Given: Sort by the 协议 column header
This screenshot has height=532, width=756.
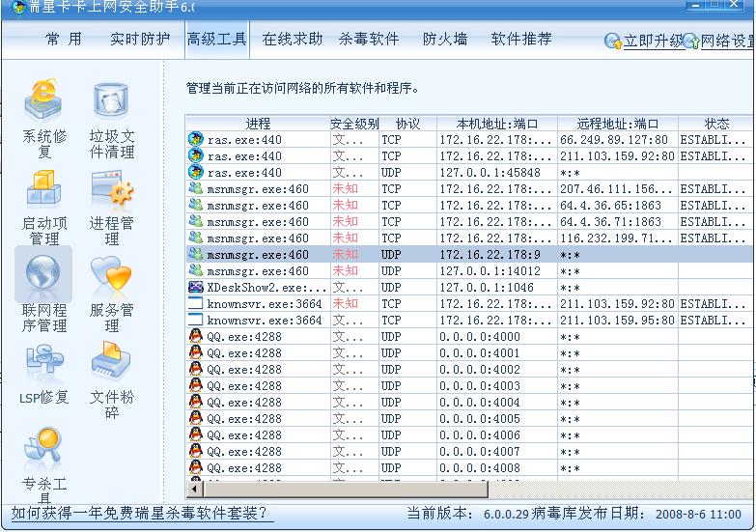Looking at the screenshot, I should coord(407,124).
